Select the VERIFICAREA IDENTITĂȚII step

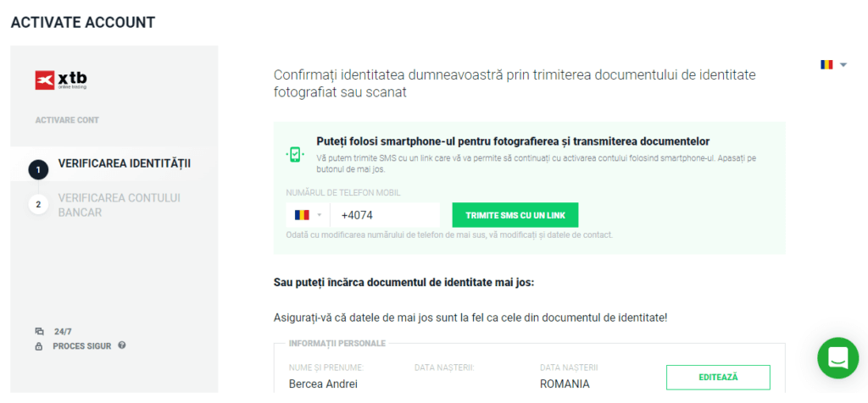pyautogui.click(x=124, y=163)
